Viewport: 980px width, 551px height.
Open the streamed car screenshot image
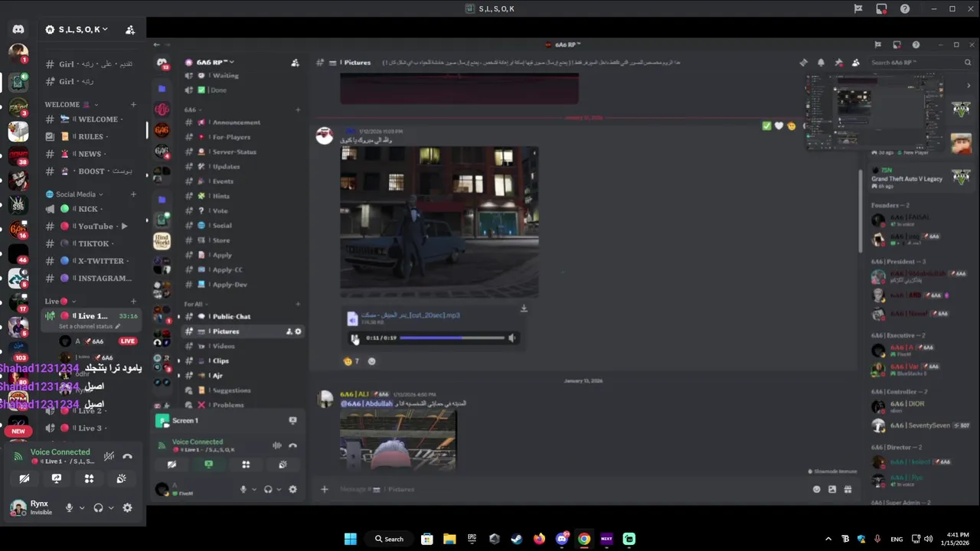(439, 222)
